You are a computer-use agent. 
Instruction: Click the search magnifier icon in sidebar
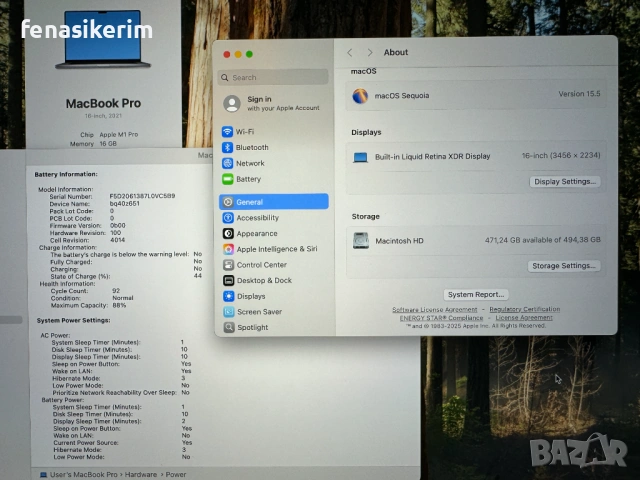pyautogui.click(x=225, y=78)
